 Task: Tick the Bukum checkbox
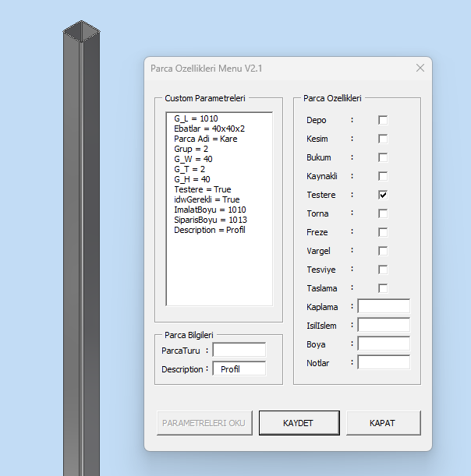point(383,157)
